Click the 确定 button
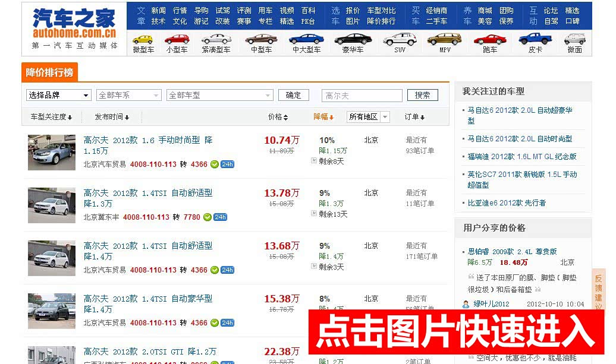The height and width of the screenshot is (364, 616). pos(294,96)
